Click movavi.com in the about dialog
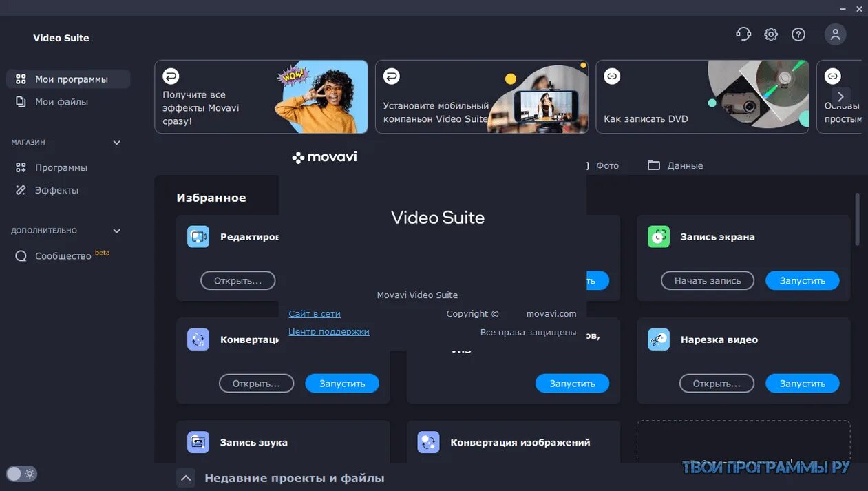Viewport: 868px width, 491px height. 551,313
